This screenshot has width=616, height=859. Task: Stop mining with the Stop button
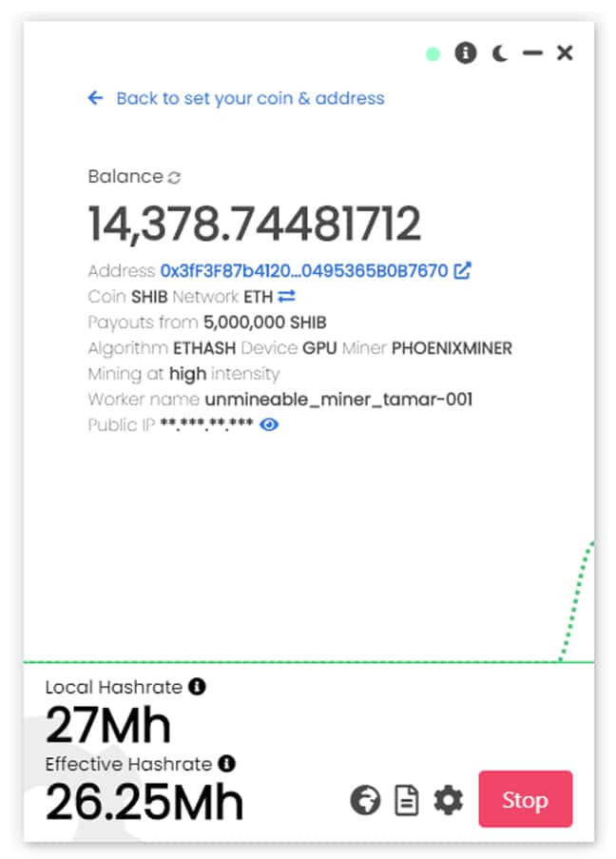pyautogui.click(x=525, y=799)
